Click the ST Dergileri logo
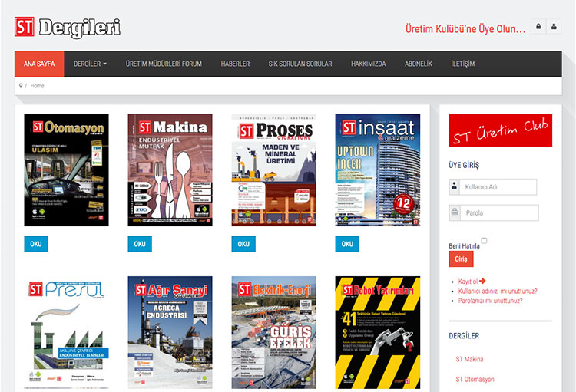This screenshot has width=576, height=392. [x=68, y=28]
